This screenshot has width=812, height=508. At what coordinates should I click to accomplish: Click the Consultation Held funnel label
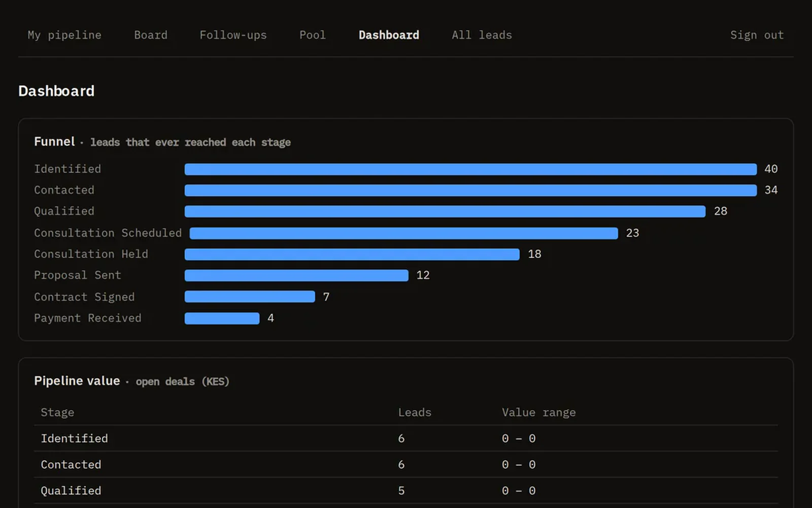click(91, 254)
